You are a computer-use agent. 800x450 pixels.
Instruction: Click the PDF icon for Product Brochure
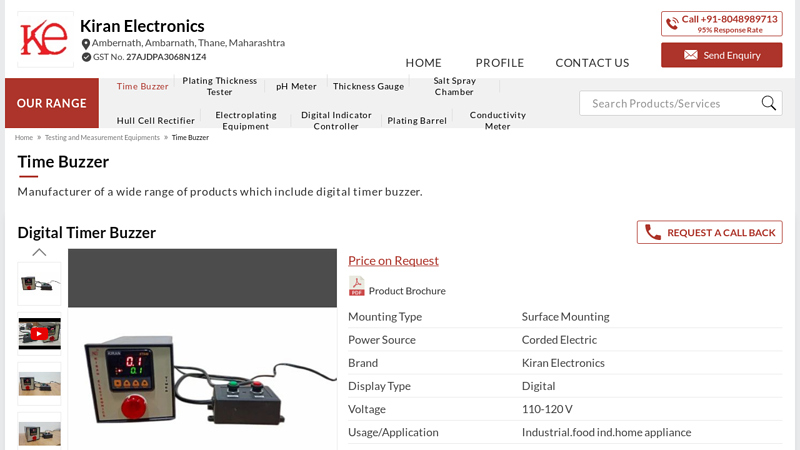(x=356, y=286)
